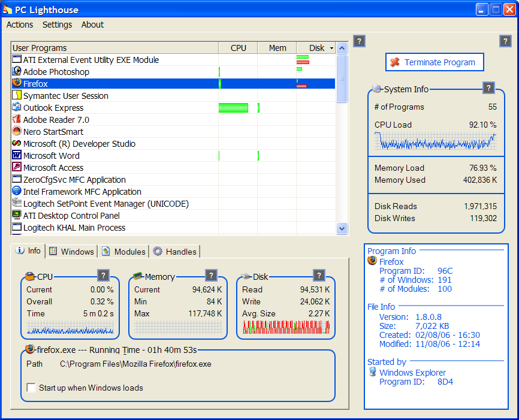The image size is (519, 420).
Task: Click the list scroll up arrow
Action: (x=342, y=49)
